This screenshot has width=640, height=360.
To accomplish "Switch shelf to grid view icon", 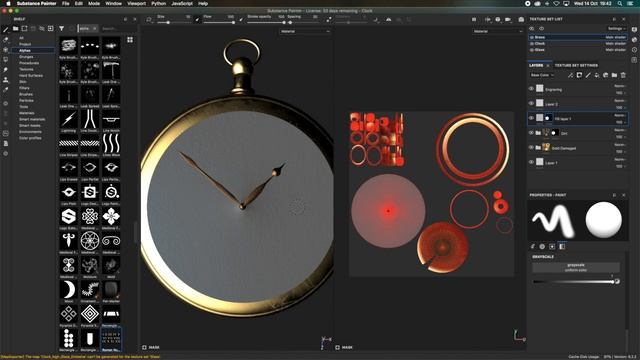I will tap(130, 40).
